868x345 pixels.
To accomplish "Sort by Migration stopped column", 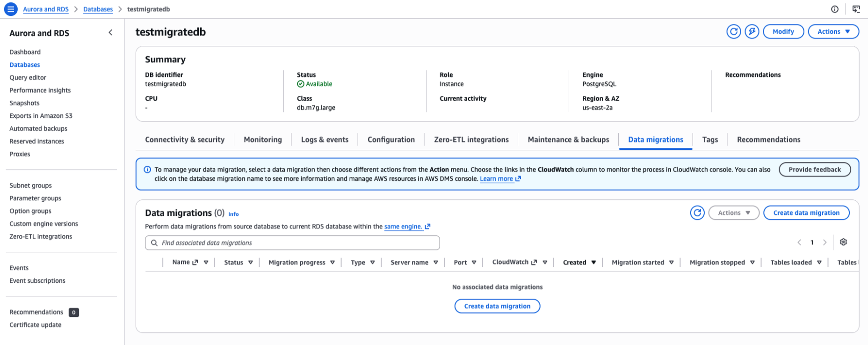I will tap(752, 263).
